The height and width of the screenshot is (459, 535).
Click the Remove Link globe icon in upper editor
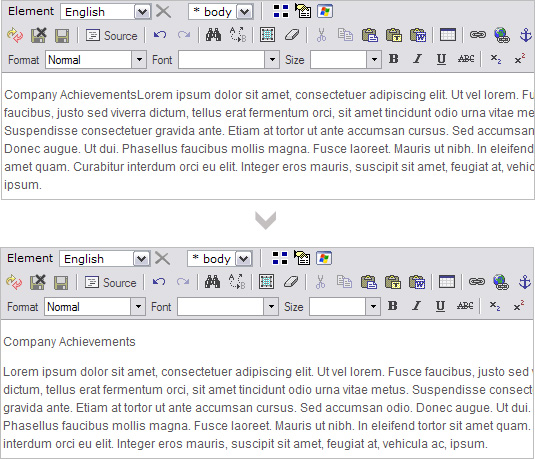point(502,35)
